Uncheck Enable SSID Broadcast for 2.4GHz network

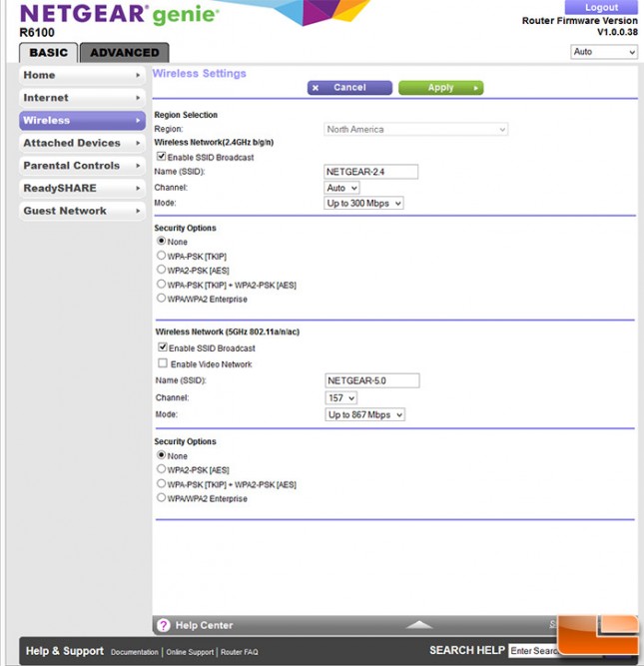(x=161, y=157)
